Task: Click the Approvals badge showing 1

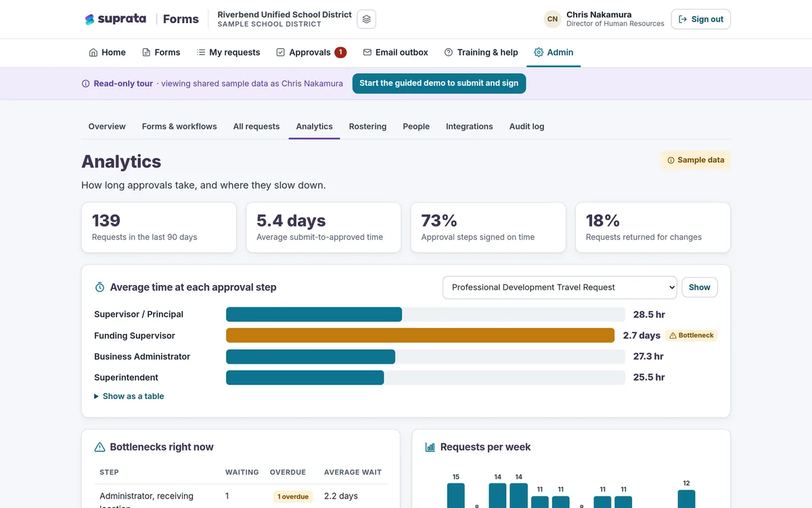Action: [340, 52]
